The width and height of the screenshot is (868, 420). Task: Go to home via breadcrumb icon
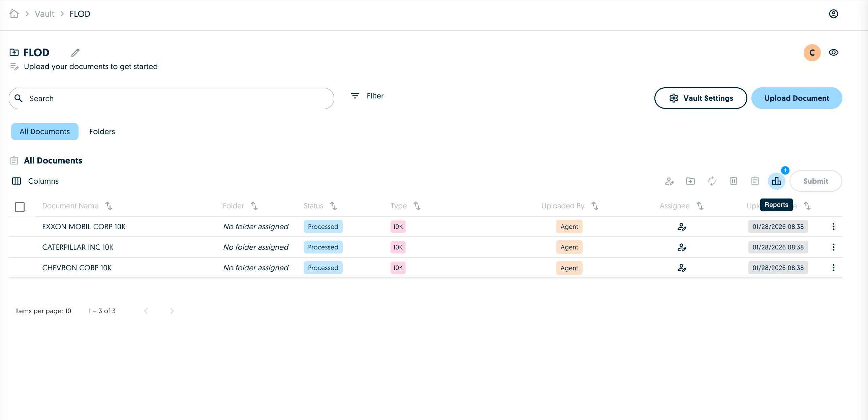click(14, 14)
